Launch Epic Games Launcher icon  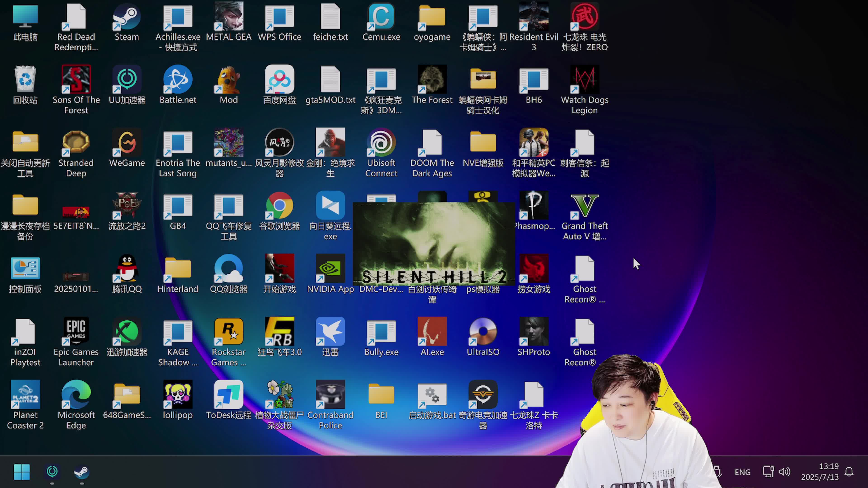pos(76,342)
